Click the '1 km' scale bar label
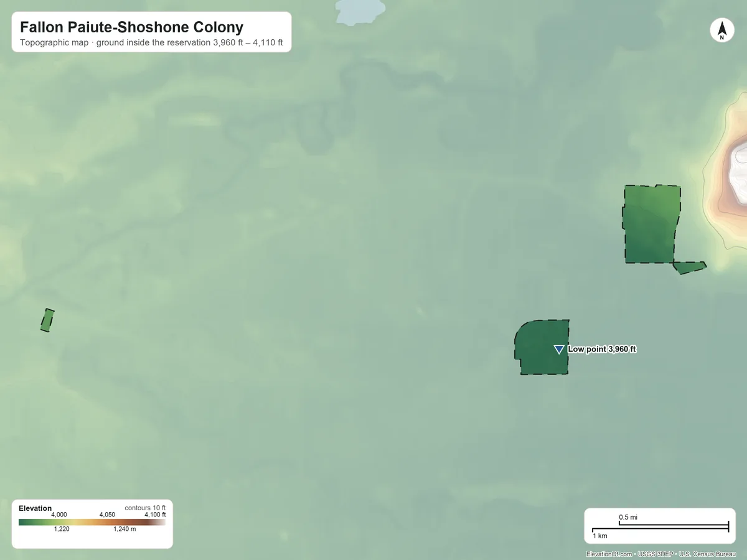 [600, 536]
